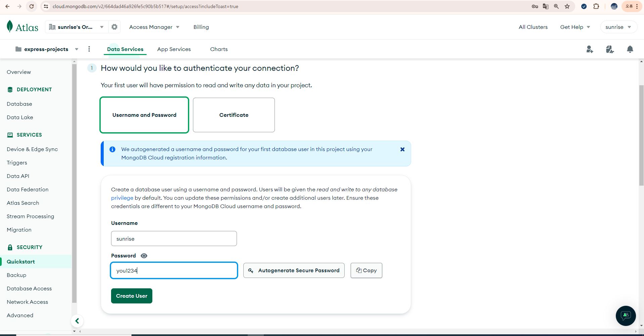Open the translate page icon
644x336 pixels.
tap(546, 6)
